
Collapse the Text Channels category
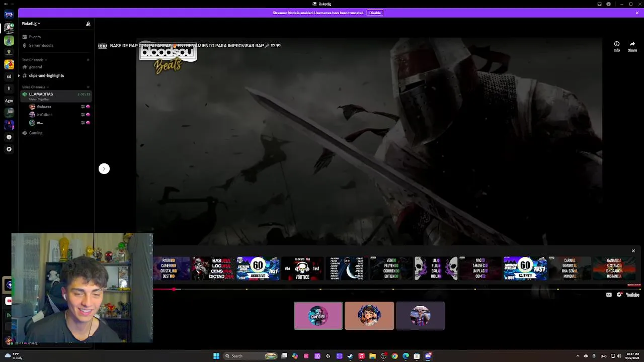(x=34, y=60)
